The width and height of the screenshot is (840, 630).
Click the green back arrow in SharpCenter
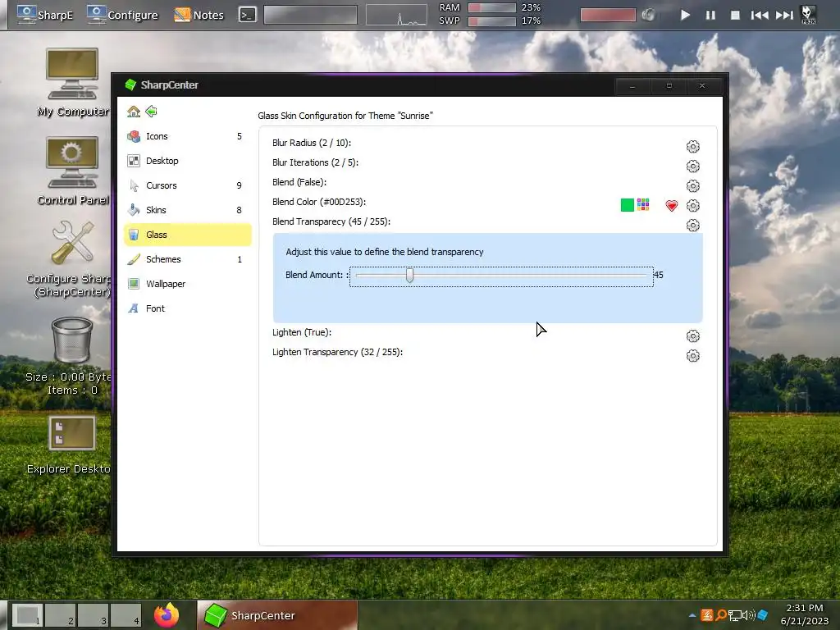click(x=152, y=112)
